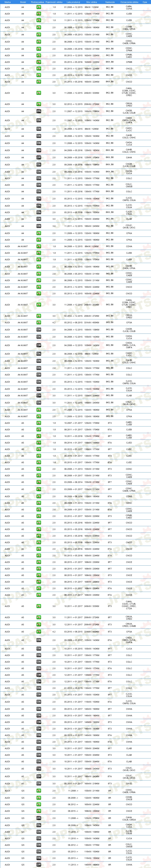The height and width of the screenshot is (868, 151).
Task: Select the 4.2 capacity cell in A4 AVANT row
Action: tap(54, 323)
